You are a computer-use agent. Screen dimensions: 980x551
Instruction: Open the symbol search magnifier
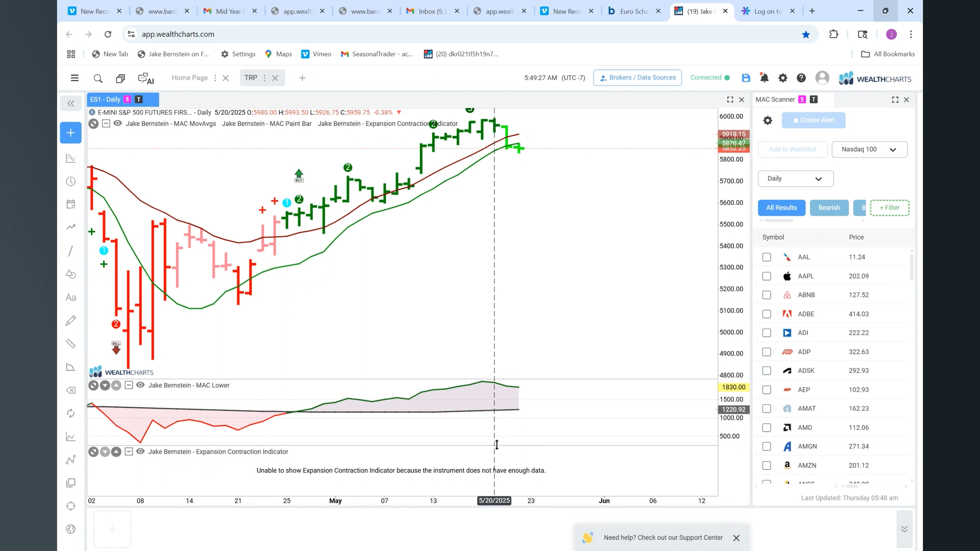tap(98, 78)
